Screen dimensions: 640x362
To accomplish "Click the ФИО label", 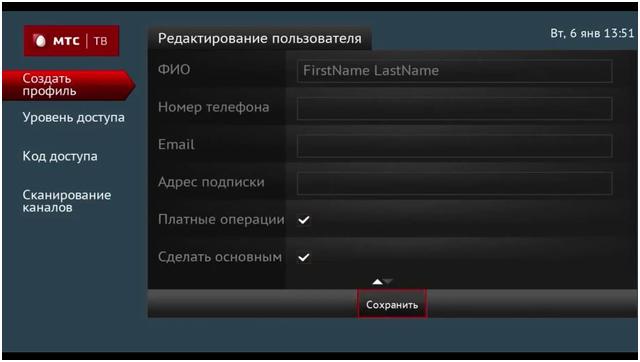I will (174, 69).
